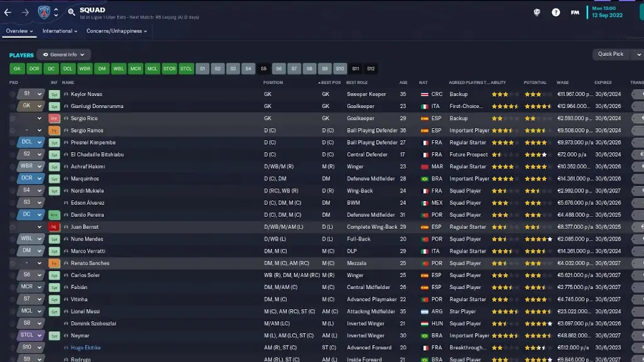Image resolution: width=644 pixels, height=362 pixels.
Task: Open the Concerns/Unhappiness tab
Action: pyautogui.click(x=116, y=31)
